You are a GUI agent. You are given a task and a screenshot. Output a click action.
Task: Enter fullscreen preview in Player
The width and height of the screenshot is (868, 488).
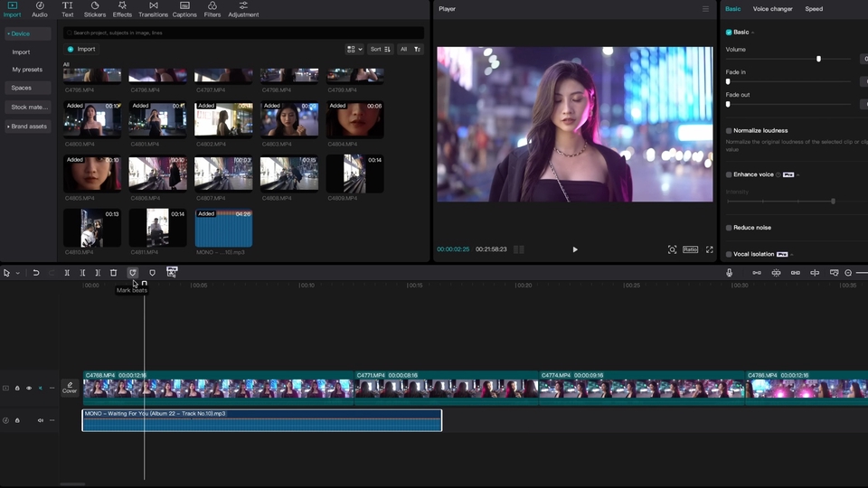[709, 249]
